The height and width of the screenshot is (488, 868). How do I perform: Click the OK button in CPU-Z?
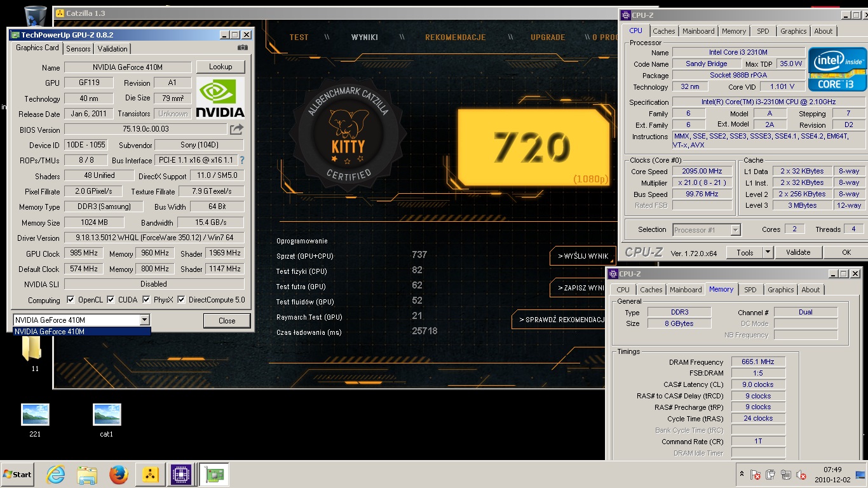[x=846, y=252]
